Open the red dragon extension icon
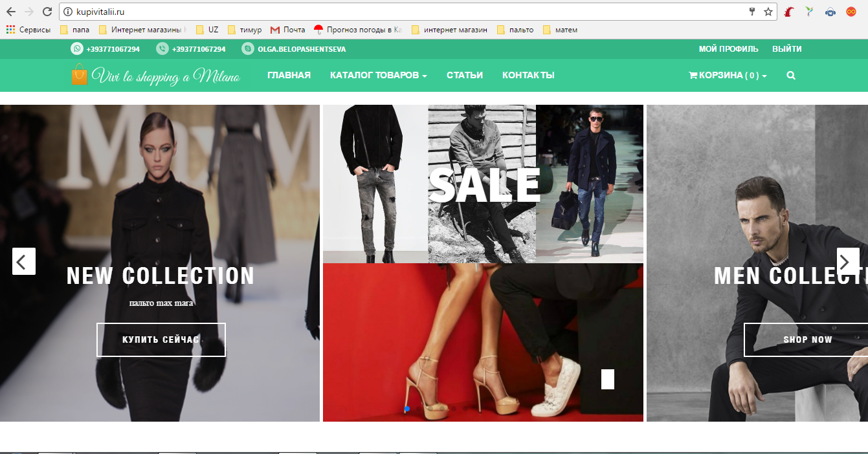Image resolution: width=868 pixels, height=454 pixels. (789, 12)
